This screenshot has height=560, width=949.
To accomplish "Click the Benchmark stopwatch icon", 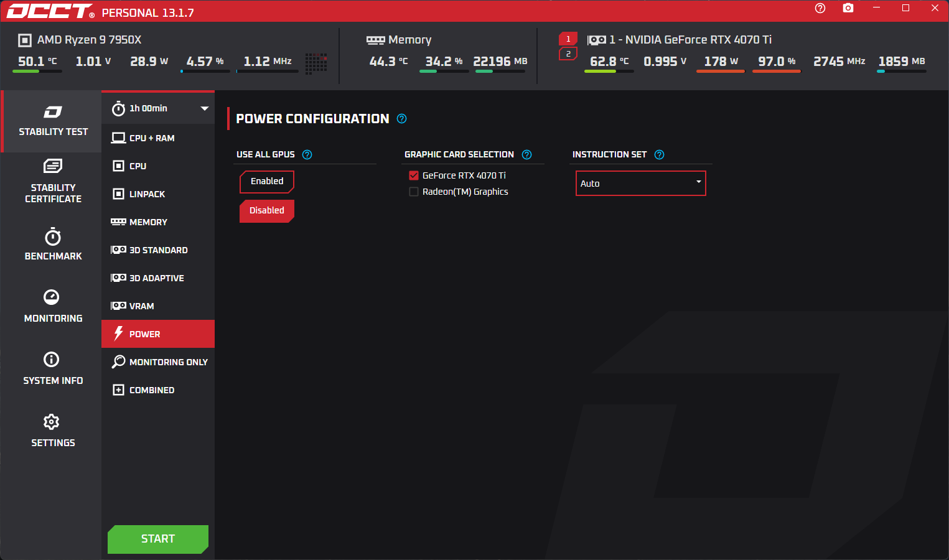I will (53, 236).
